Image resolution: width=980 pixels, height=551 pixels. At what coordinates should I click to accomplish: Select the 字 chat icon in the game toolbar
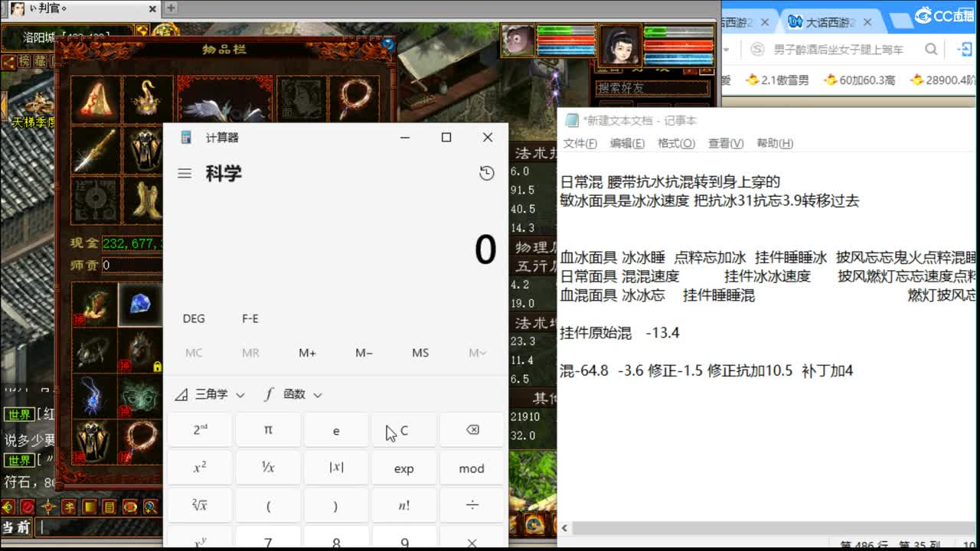[x=69, y=506]
